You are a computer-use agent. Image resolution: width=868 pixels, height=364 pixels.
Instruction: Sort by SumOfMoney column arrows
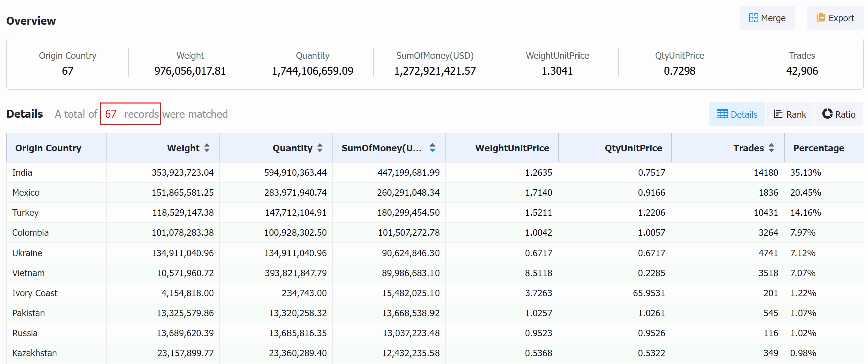pos(432,148)
